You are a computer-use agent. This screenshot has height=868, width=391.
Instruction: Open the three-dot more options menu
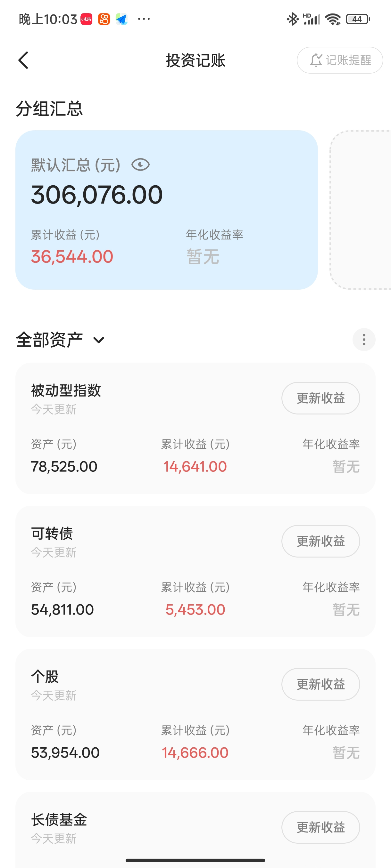coord(364,339)
